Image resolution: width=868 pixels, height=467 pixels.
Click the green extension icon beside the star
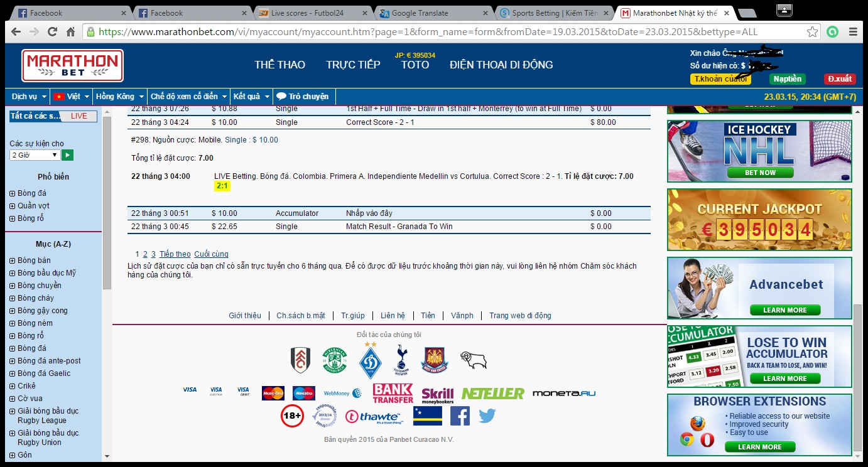(x=833, y=32)
